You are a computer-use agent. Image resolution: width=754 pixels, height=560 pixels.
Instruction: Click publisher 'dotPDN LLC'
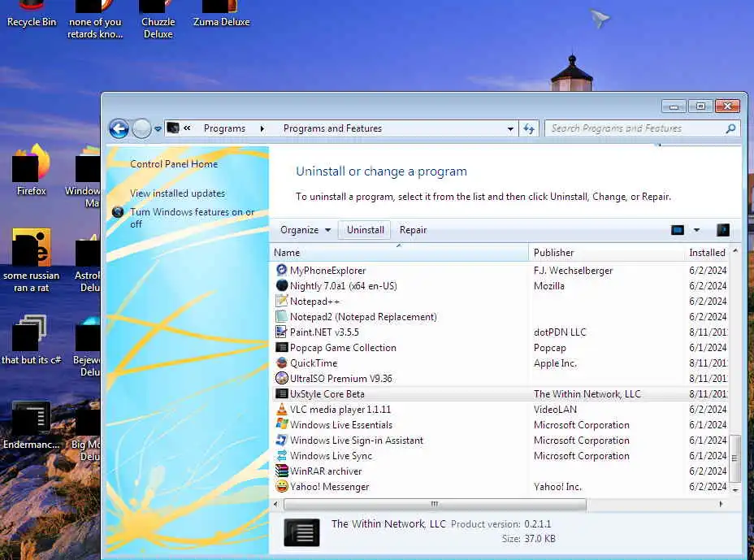point(560,332)
